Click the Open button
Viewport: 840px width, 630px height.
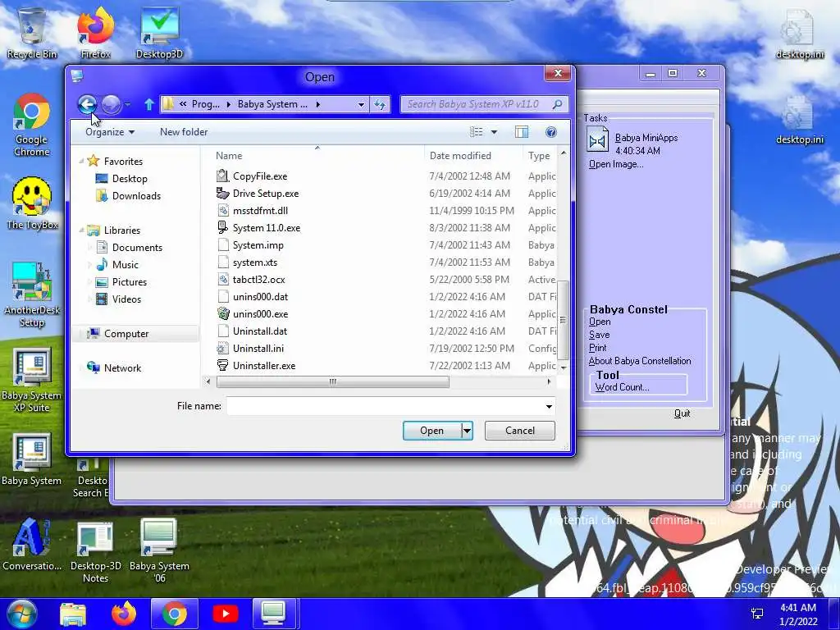(x=431, y=431)
